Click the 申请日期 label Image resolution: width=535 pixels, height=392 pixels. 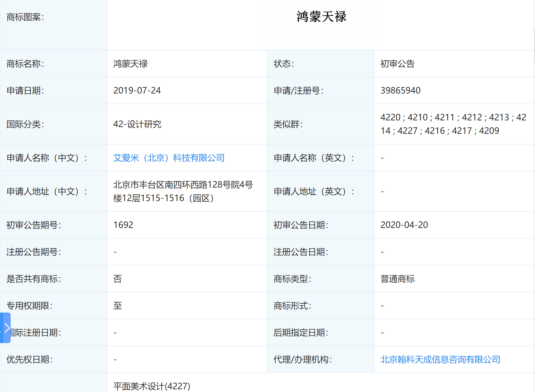click(x=25, y=91)
